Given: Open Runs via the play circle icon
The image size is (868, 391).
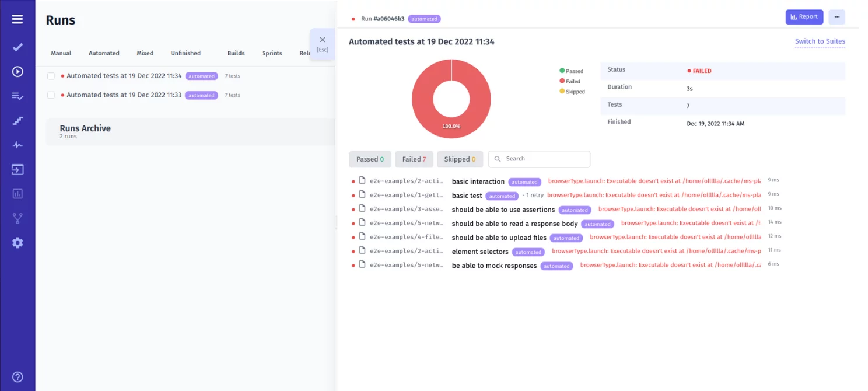Looking at the screenshot, I should pyautogui.click(x=17, y=72).
